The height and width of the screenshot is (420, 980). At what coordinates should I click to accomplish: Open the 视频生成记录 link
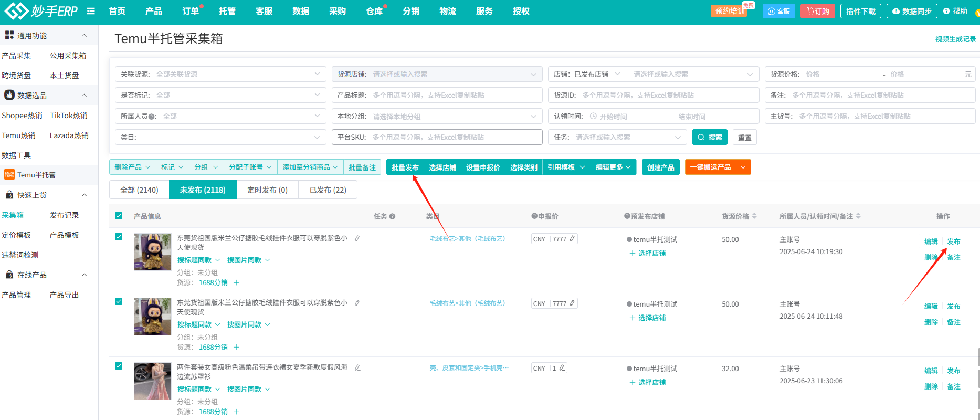(955, 39)
